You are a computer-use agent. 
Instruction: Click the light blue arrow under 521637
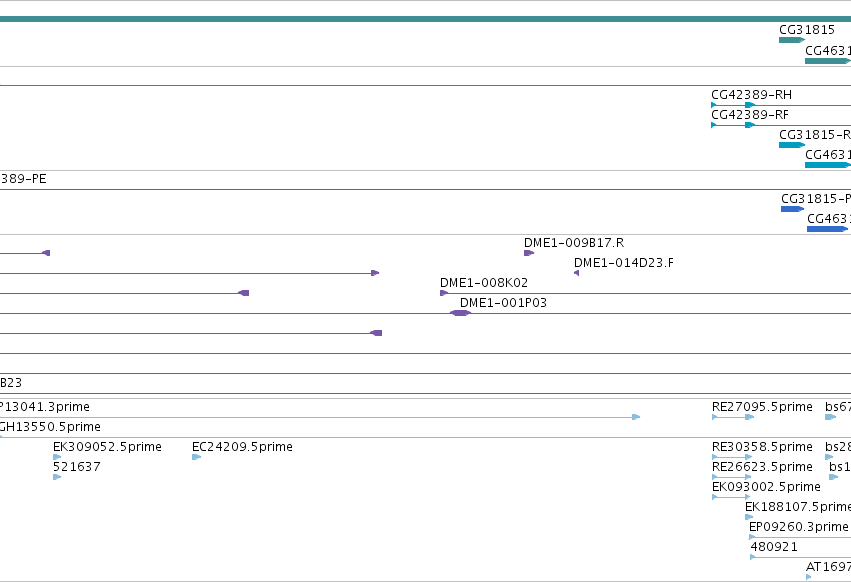pos(57,477)
